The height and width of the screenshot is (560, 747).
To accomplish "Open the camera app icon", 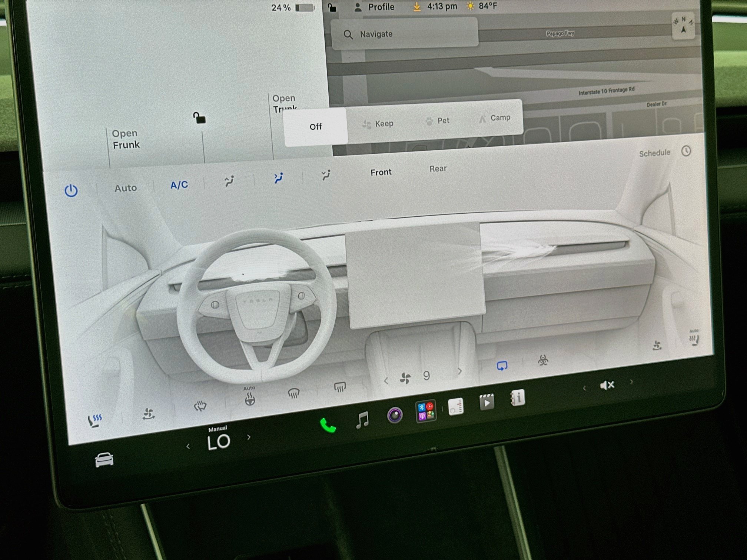I will 395,415.
